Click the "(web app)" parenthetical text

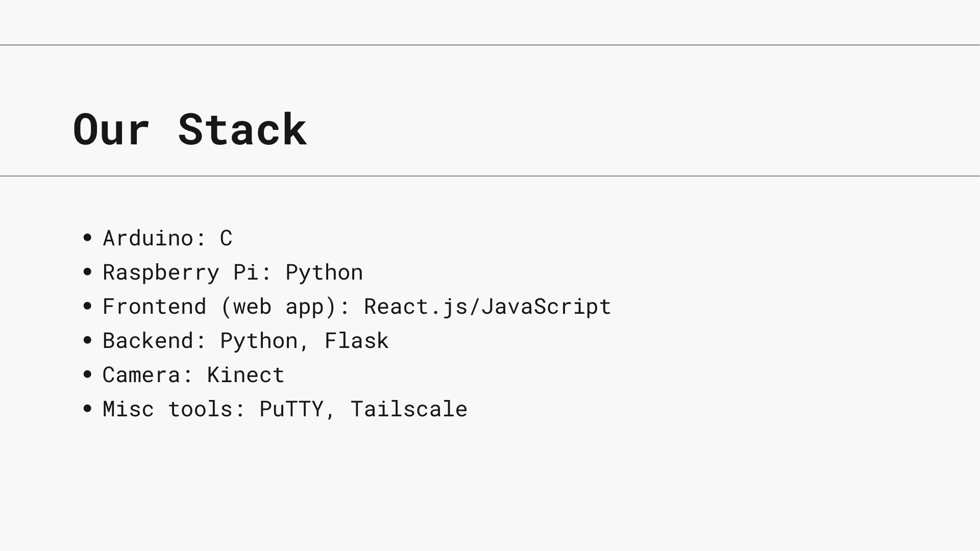(x=278, y=307)
